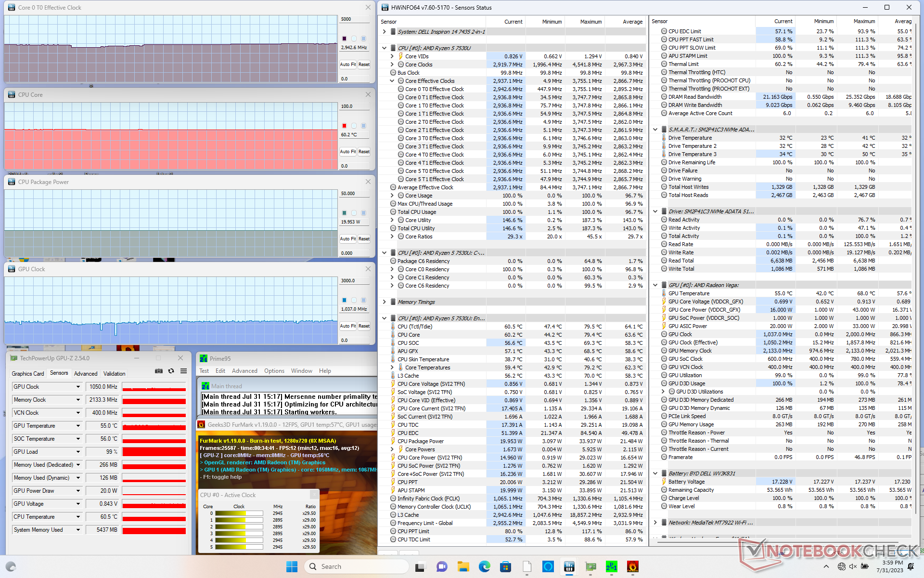
Task: Open Prime95 Help menu
Action: [325, 371]
